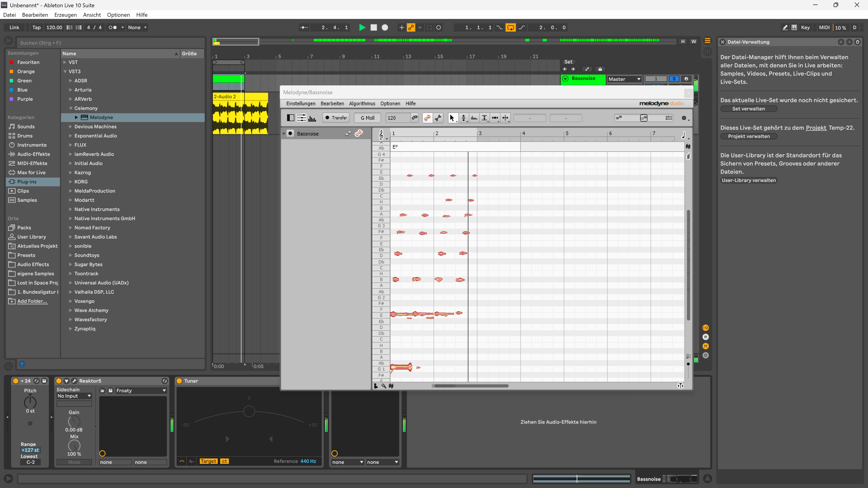Click the Follow playback icon
Viewport: 868px width, 488px height.
304,28
